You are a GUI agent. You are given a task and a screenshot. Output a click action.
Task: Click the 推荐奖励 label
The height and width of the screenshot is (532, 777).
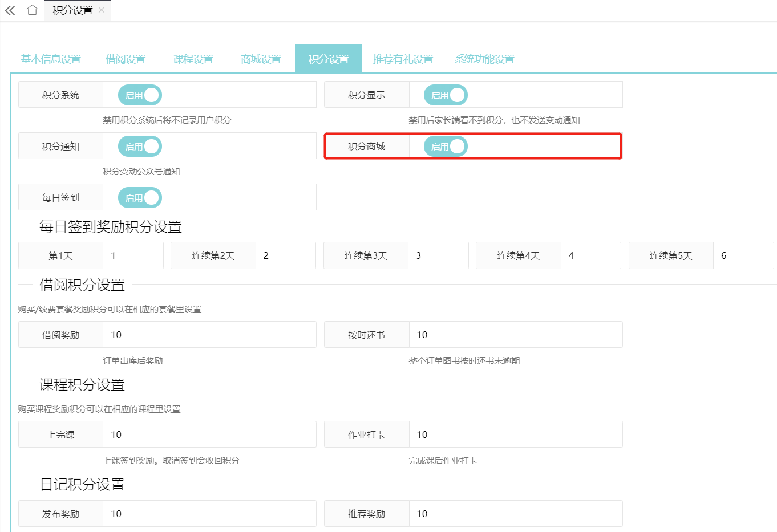coord(367,514)
